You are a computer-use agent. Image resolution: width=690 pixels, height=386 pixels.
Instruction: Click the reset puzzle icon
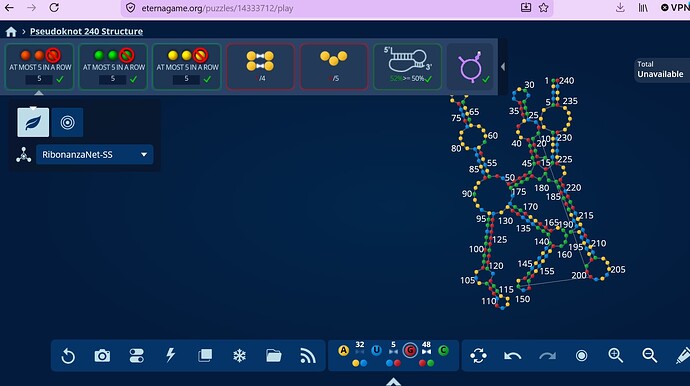68,356
